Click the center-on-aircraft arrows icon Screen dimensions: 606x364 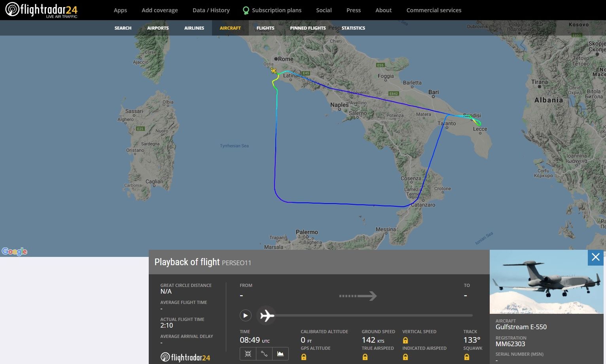[248, 354]
